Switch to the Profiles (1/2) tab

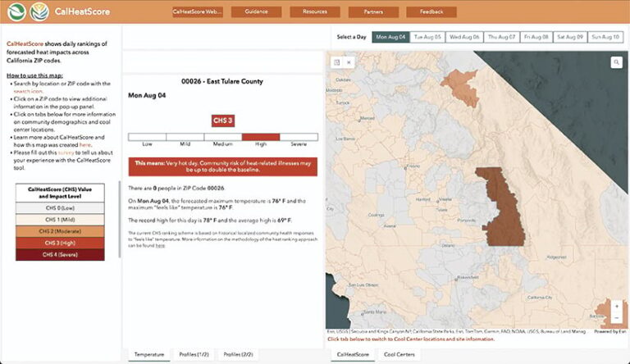point(194,355)
